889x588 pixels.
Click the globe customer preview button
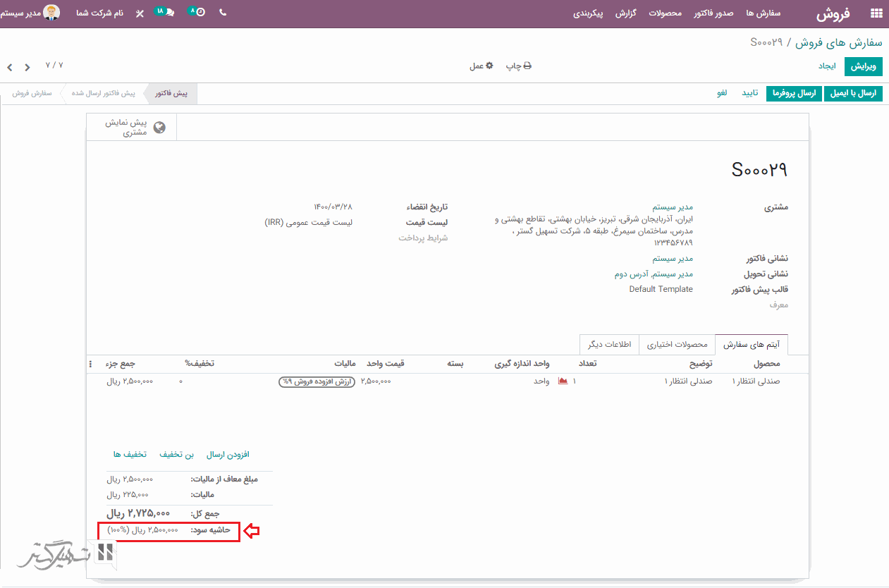coord(159,128)
